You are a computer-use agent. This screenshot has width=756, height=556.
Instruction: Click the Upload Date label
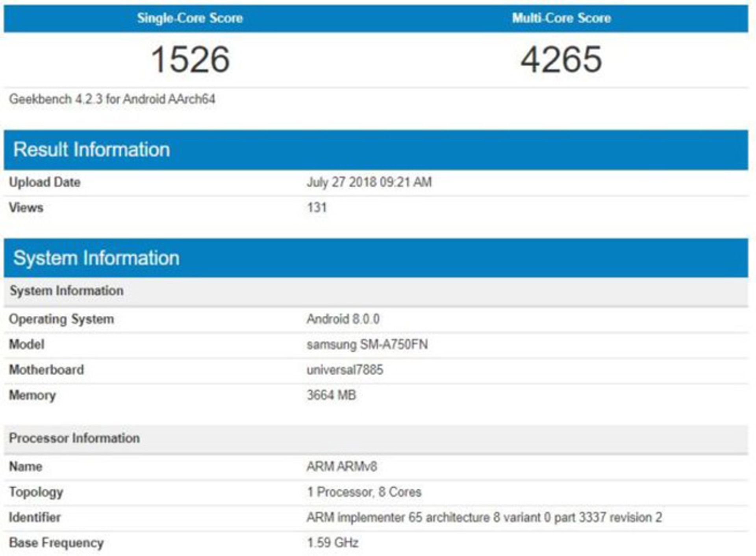(x=44, y=182)
